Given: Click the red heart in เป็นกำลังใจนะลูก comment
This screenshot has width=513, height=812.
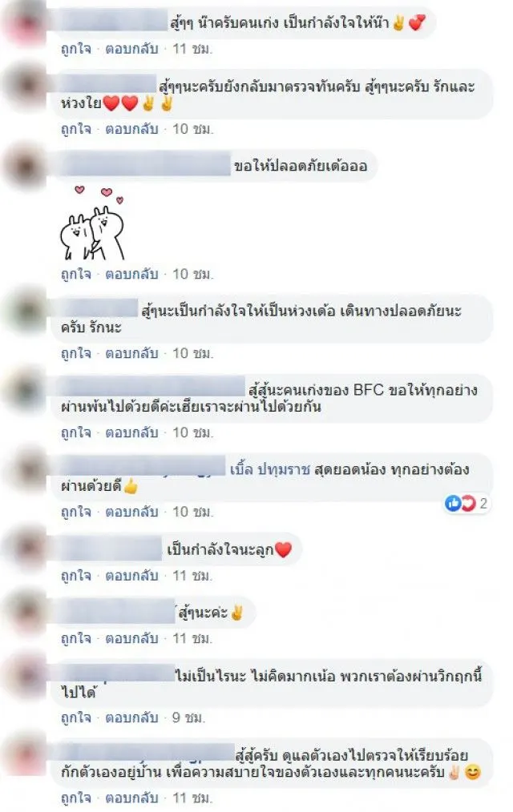Looking at the screenshot, I should (283, 549).
